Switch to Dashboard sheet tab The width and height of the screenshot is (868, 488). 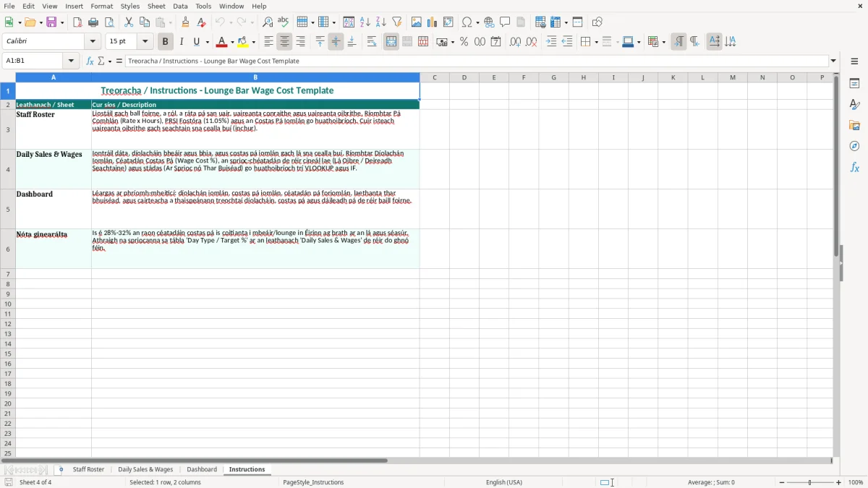coord(202,470)
